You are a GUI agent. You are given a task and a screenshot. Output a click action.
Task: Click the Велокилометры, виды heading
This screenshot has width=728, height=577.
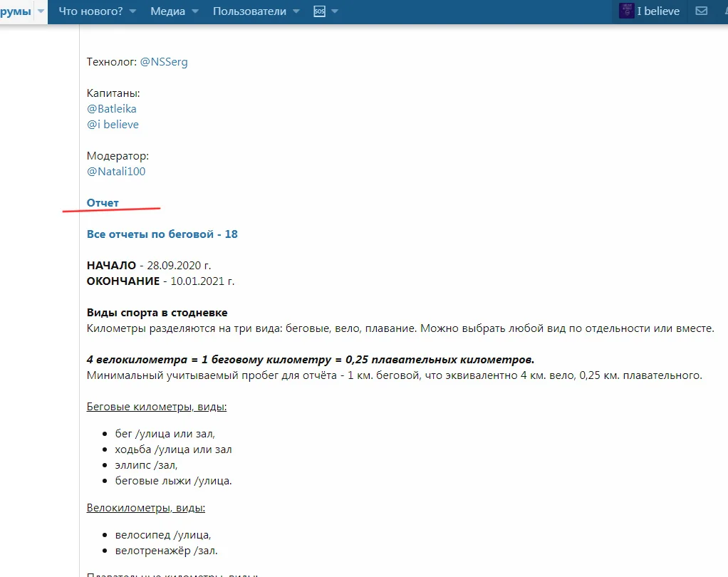146,508
